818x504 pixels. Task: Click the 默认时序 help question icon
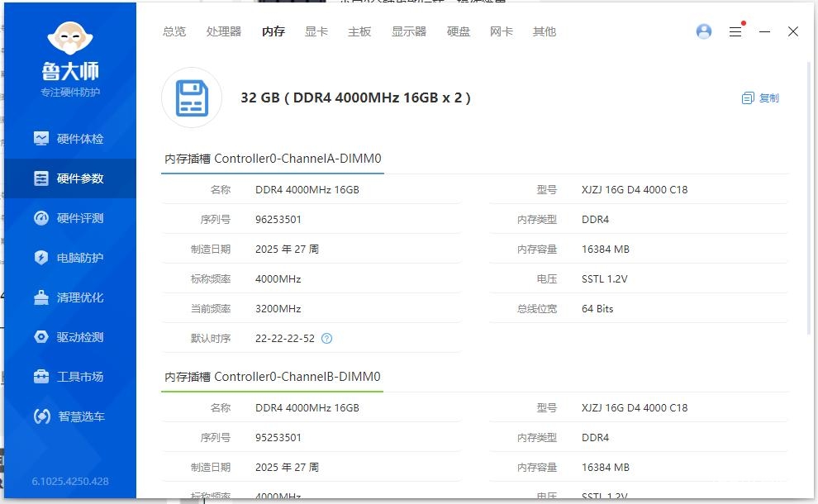click(x=326, y=339)
